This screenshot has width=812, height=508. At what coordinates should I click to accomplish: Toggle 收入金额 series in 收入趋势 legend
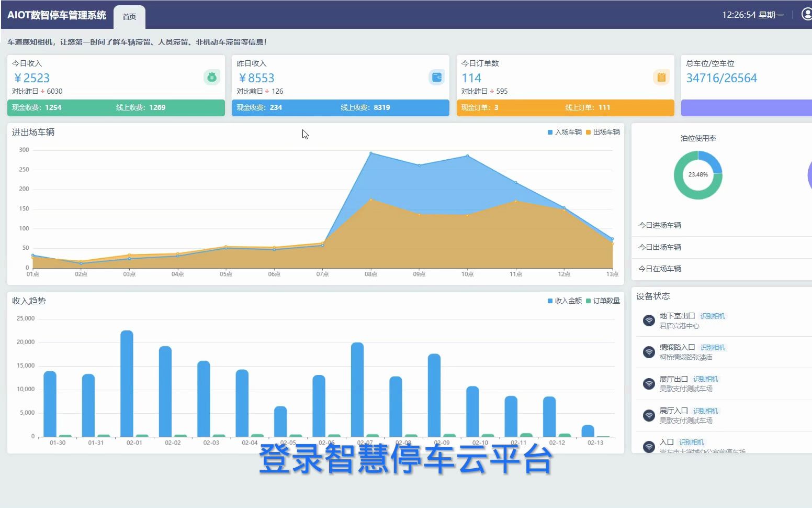click(564, 301)
